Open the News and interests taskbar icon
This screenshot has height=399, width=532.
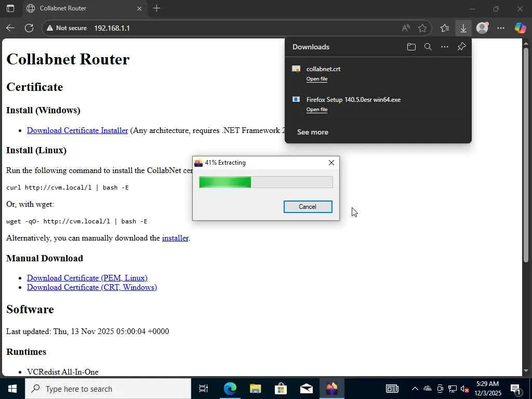[x=392, y=389]
